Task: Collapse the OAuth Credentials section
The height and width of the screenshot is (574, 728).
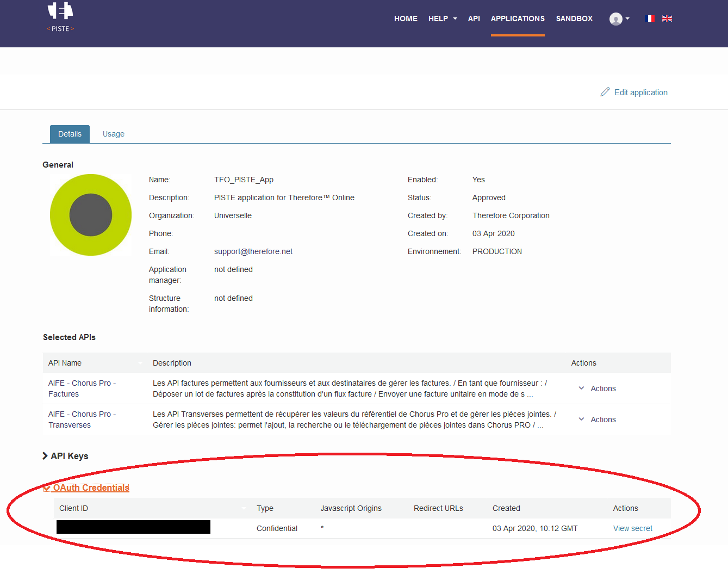Action: pos(86,487)
